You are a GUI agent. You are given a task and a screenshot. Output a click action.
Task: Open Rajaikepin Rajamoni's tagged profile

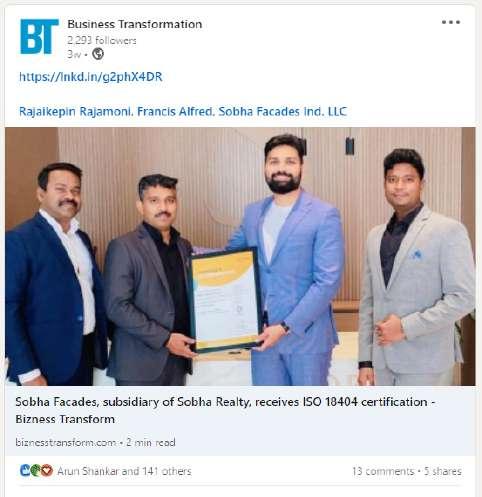coord(75,111)
